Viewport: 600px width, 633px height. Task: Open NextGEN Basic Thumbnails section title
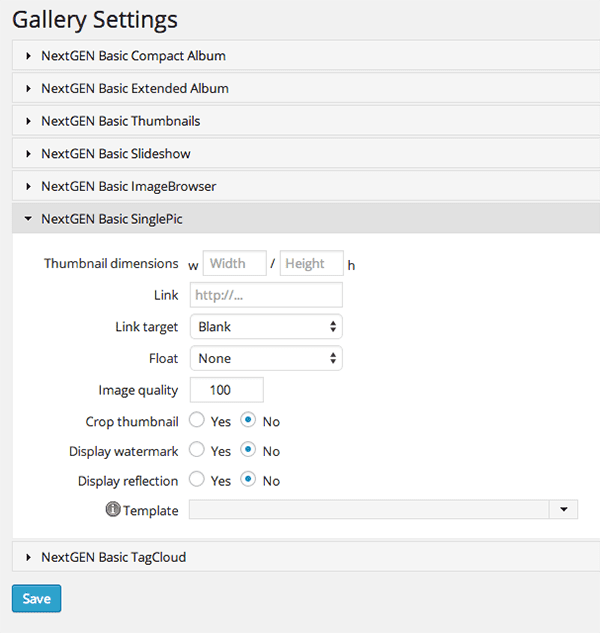tap(121, 121)
